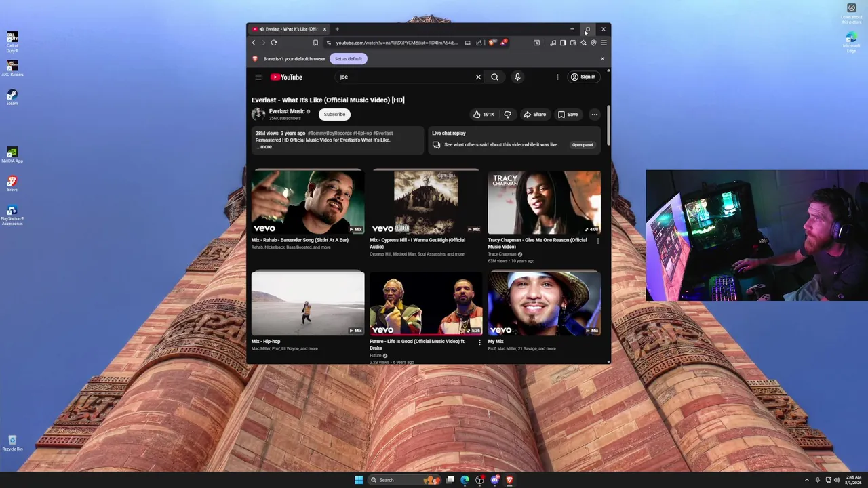Go back in Brave browser

point(254,43)
